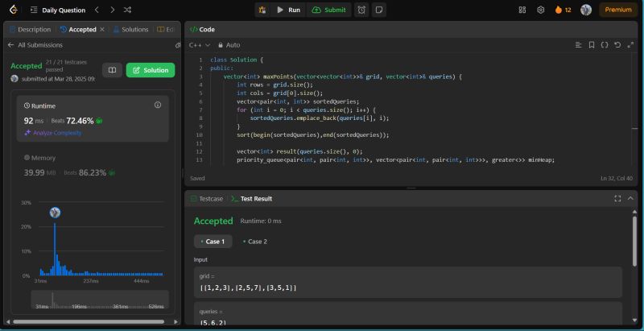Click the queries input value field

[x=408, y=314]
